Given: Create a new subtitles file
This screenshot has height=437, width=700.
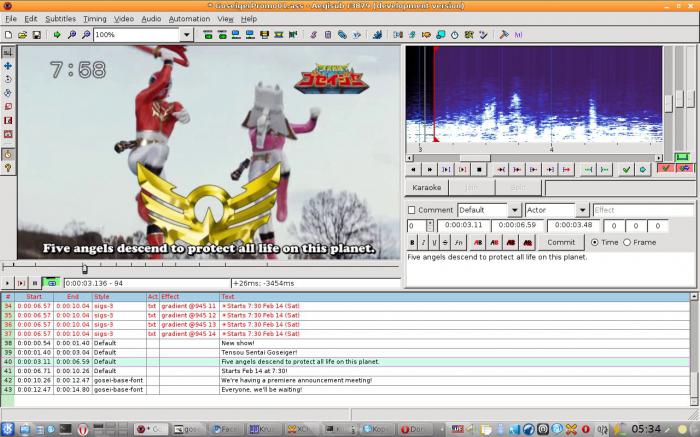Looking at the screenshot, I should coord(8,34).
